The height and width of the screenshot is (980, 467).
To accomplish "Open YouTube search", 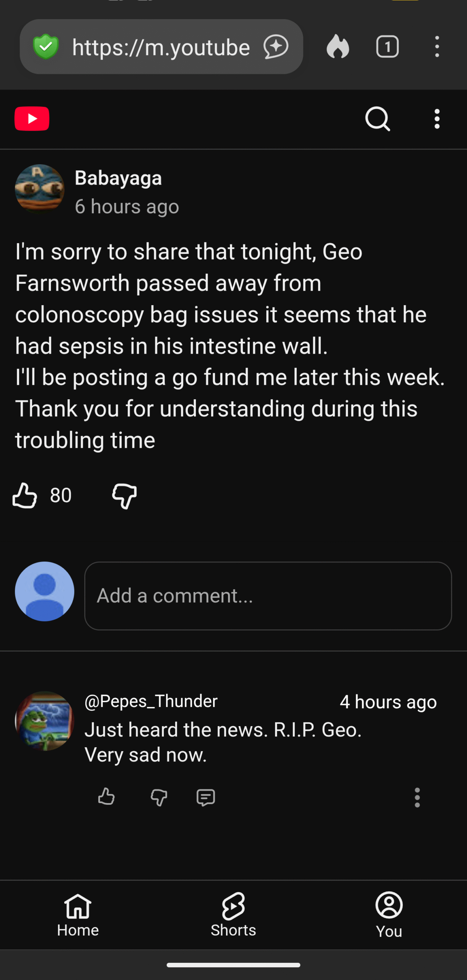I will pos(377,119).
